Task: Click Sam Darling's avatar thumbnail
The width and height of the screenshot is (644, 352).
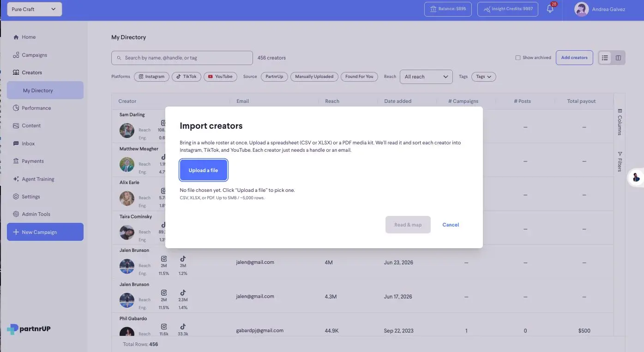Action: click(127, 131)
